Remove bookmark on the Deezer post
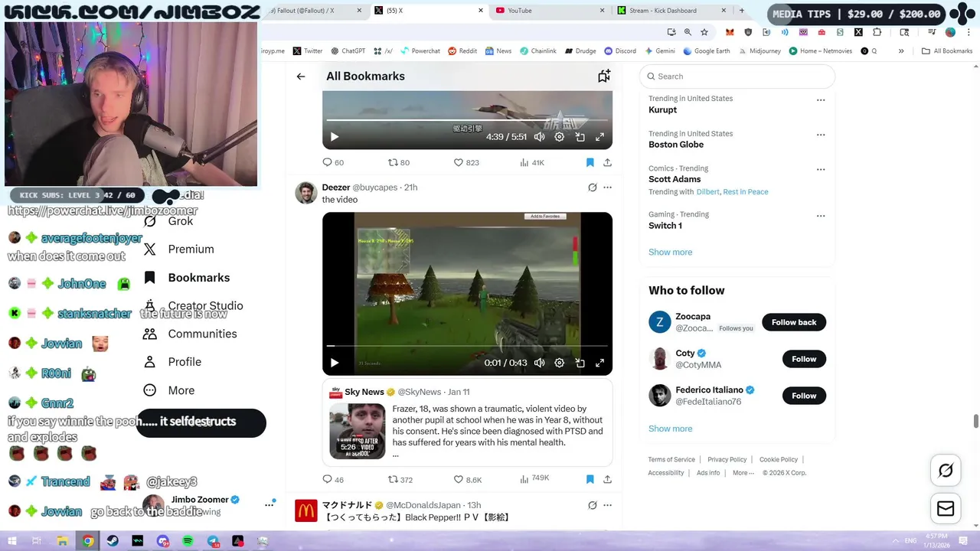Image resolution: width=980 pixels, height=551 pixels. (x=590, y=479)
